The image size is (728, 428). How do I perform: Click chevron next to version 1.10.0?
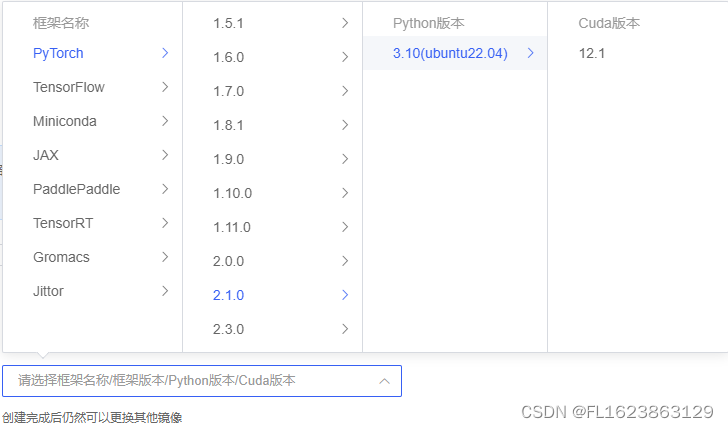(x=345, y=193)
